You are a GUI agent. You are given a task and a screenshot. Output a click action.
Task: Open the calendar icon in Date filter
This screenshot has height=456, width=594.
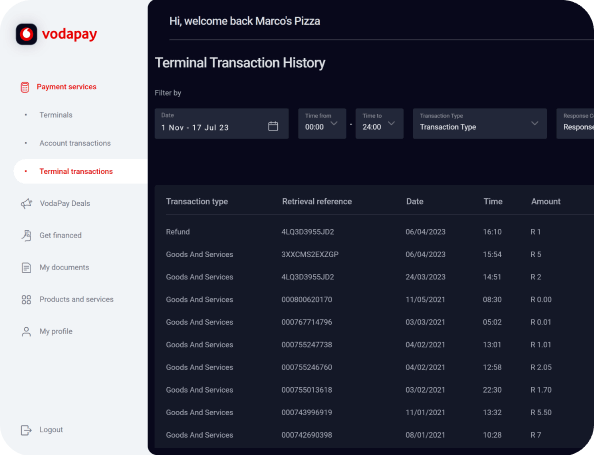[x=273, y=126]
